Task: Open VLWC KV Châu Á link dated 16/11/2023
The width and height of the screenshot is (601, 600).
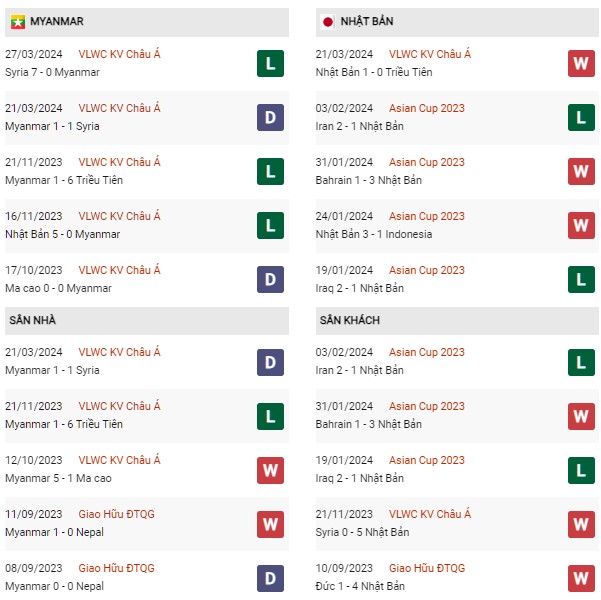Action: (x=121, y=216)
